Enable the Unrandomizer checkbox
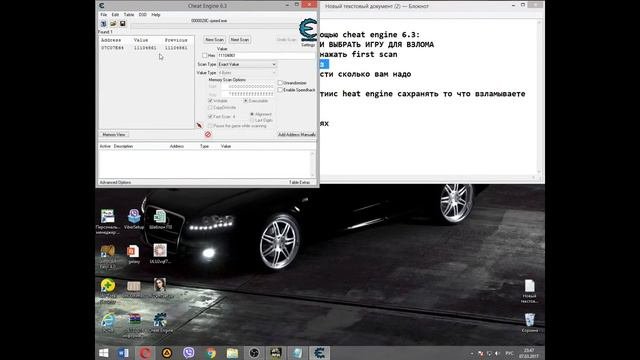Image resolution: width=640 pixels, height=360 pixels. pyautogui.click(x=280, y=83)
